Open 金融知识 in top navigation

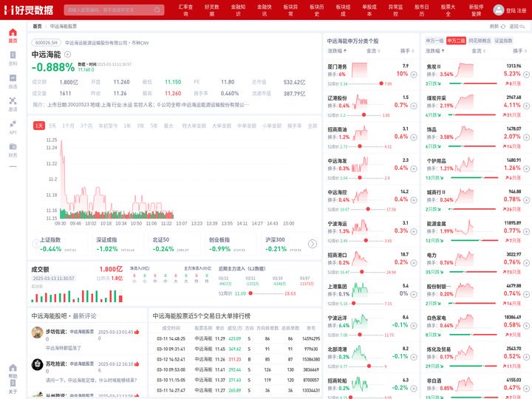(x=238, y=10)
